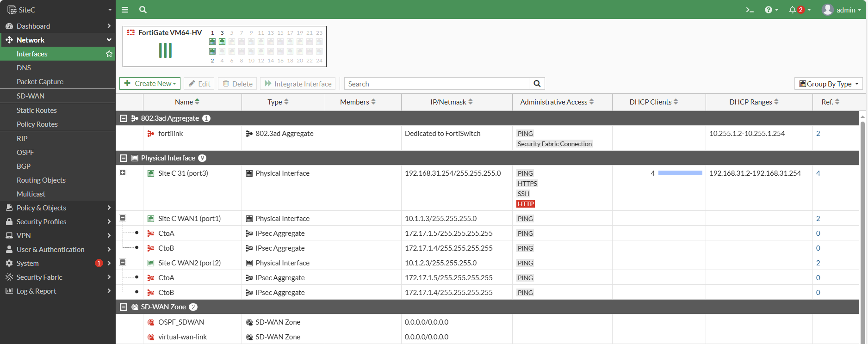Select the 10.1.2.3/255.255.255.0 address cell
The height and width of the screenshot is (344, 868).
[440, 263]
